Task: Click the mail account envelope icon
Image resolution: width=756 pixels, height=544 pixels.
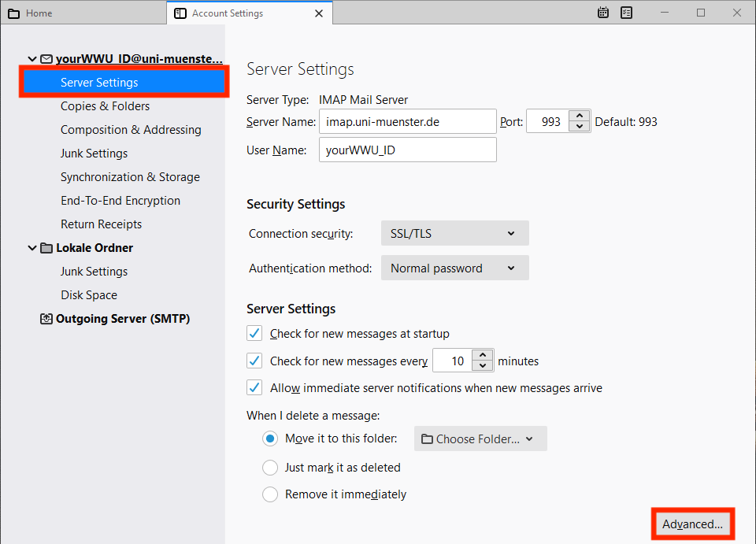Action: point(46,59)
